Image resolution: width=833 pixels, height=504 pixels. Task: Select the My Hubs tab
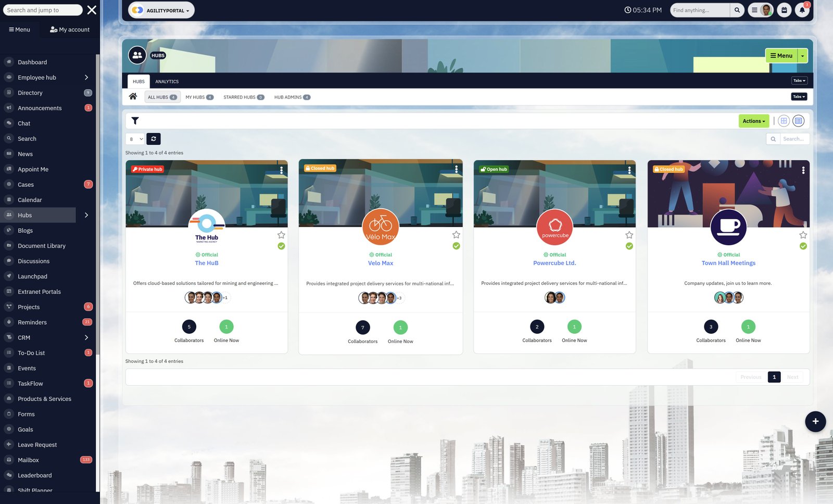coord(199,97)
